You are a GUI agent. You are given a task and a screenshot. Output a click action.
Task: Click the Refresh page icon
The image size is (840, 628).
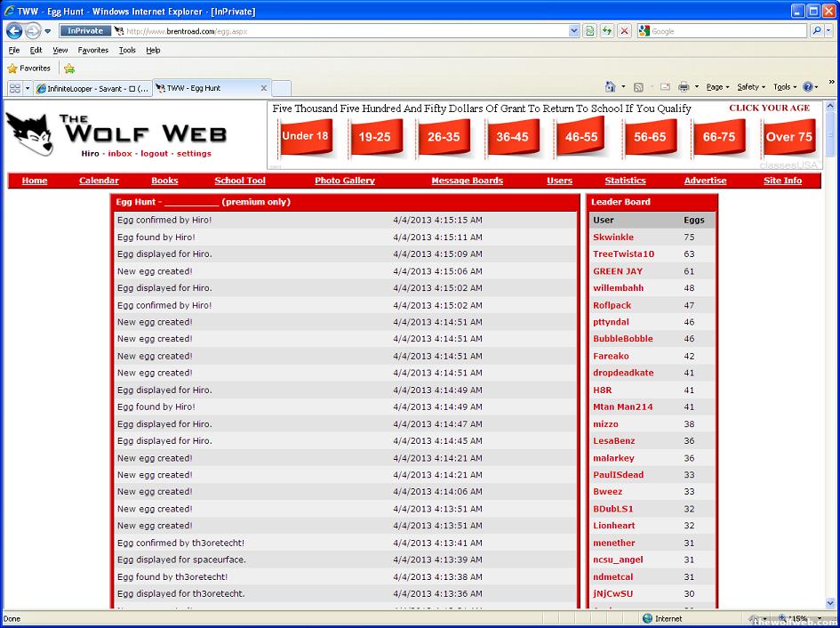tap(607, 31)
